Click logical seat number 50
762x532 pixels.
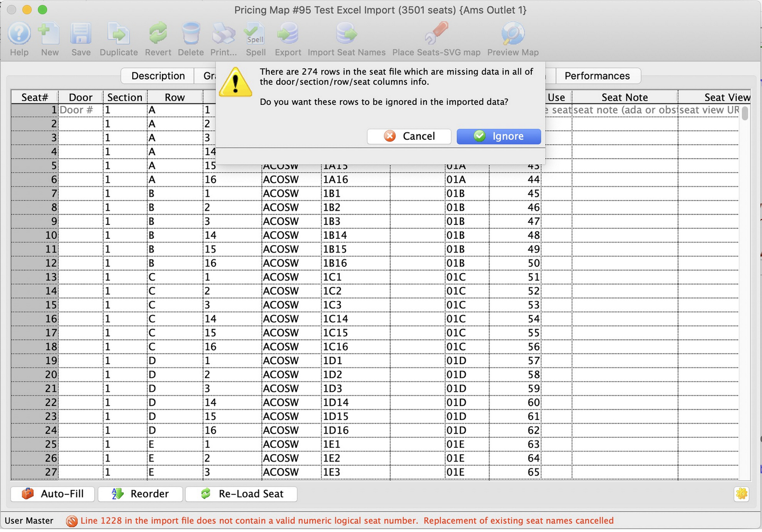(x=515, y=263)
